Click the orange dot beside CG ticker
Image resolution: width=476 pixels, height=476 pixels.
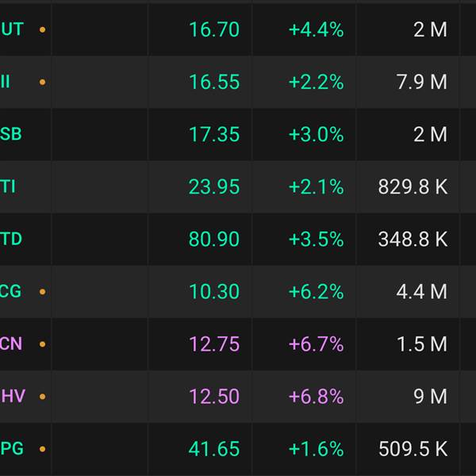(x=42, y=292)
